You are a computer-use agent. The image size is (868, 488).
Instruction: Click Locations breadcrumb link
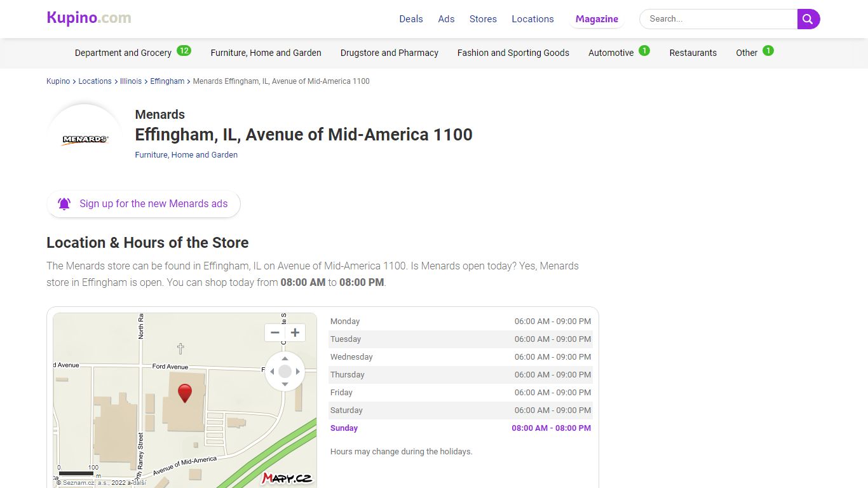95,81
